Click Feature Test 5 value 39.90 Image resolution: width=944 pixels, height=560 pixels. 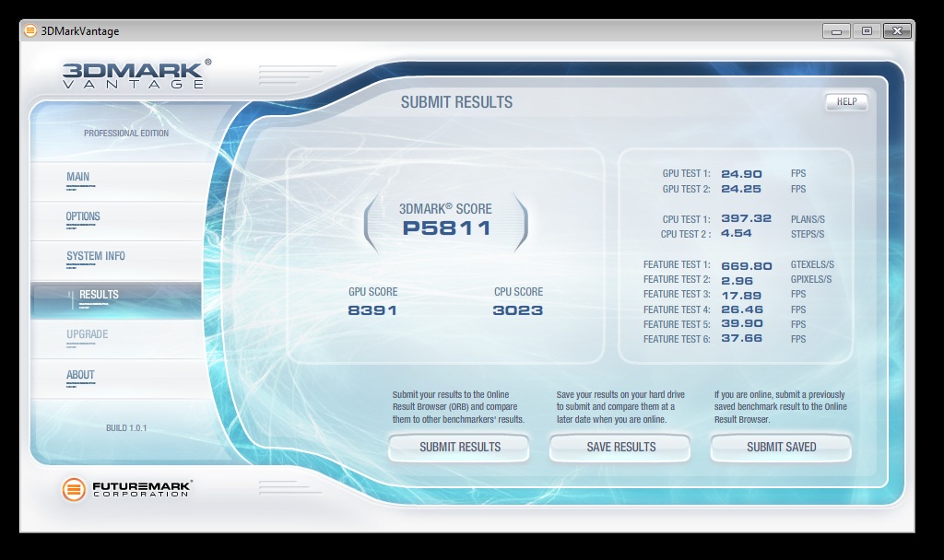tap(742, 323)
